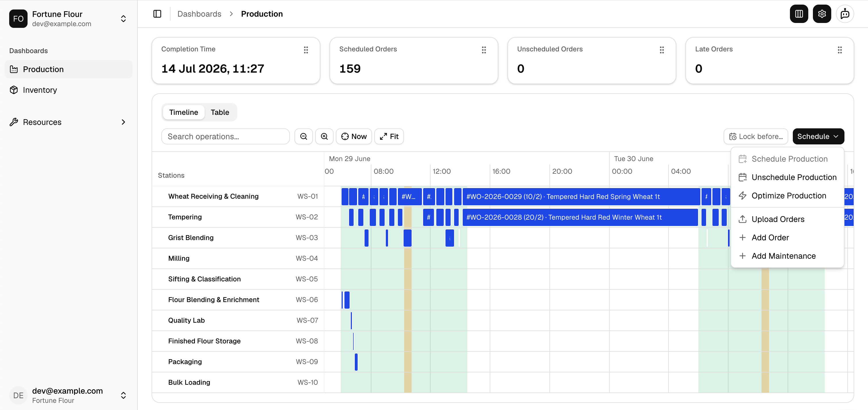The height and width of the screenshot is (410, 868).
Task: Click the Quality Lab station row
Action: click(238, 320)
